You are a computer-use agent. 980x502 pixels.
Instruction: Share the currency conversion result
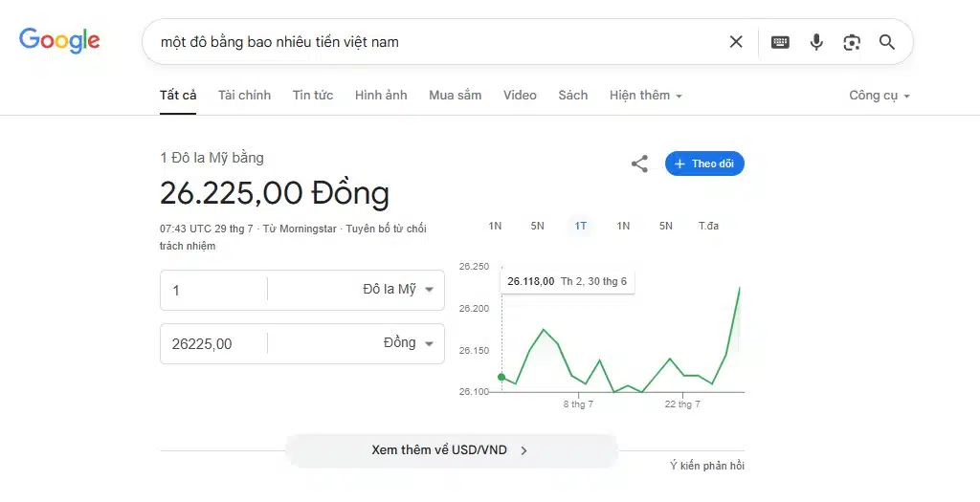[x=639, y=164]
